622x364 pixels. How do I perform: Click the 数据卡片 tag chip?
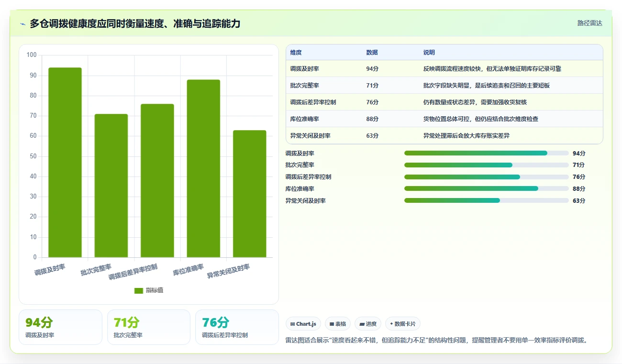coord(403,324)
